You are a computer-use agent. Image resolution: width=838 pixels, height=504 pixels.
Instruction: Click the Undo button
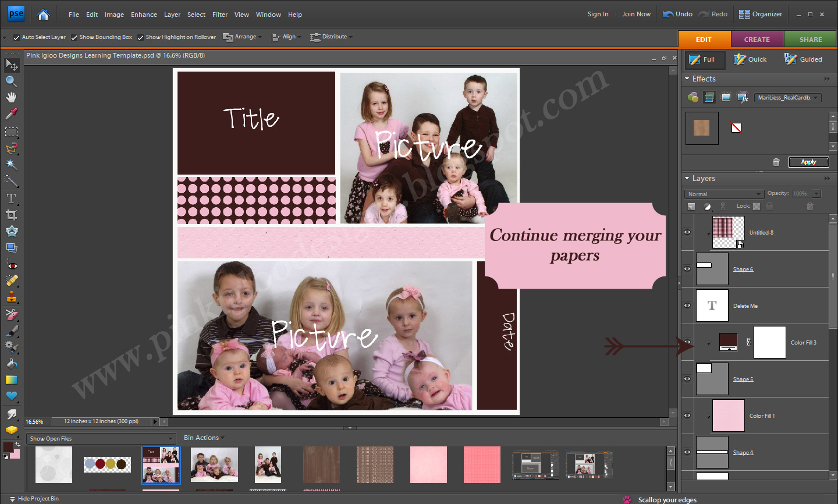coord(677,14)
